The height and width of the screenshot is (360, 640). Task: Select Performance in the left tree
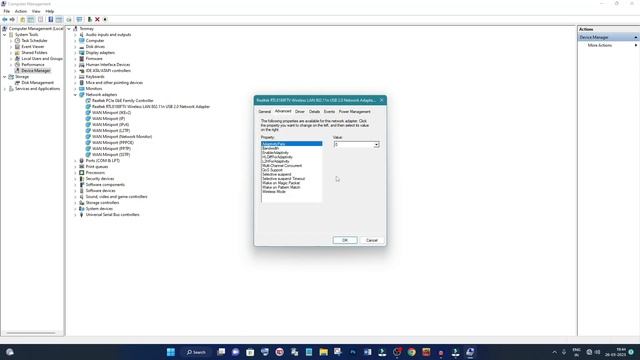point(33,64)
